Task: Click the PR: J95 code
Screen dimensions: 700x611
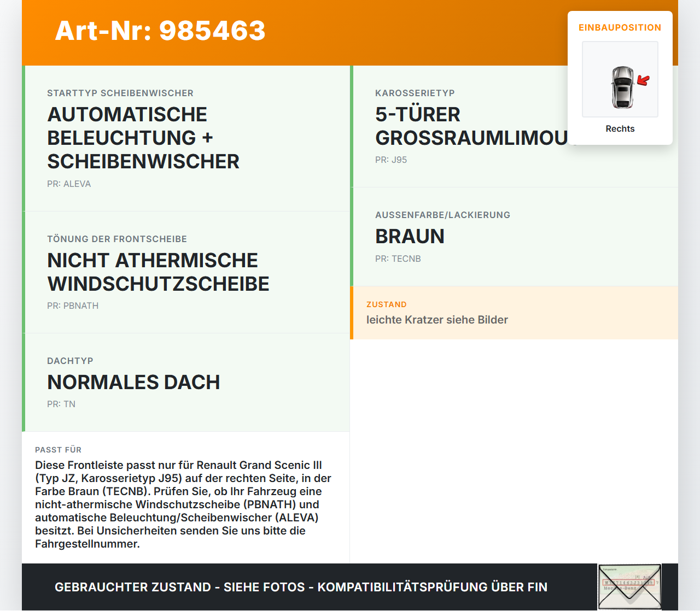Action: point(390,160)
